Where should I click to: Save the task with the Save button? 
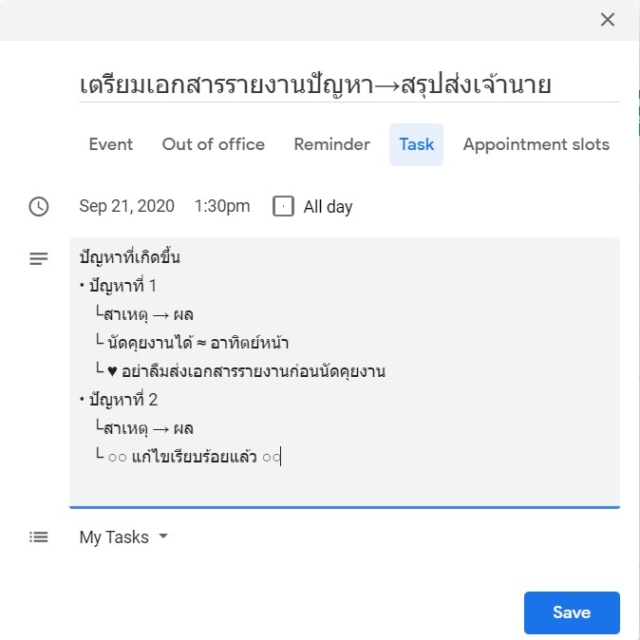pyautogui.click(x=572, y=612)
